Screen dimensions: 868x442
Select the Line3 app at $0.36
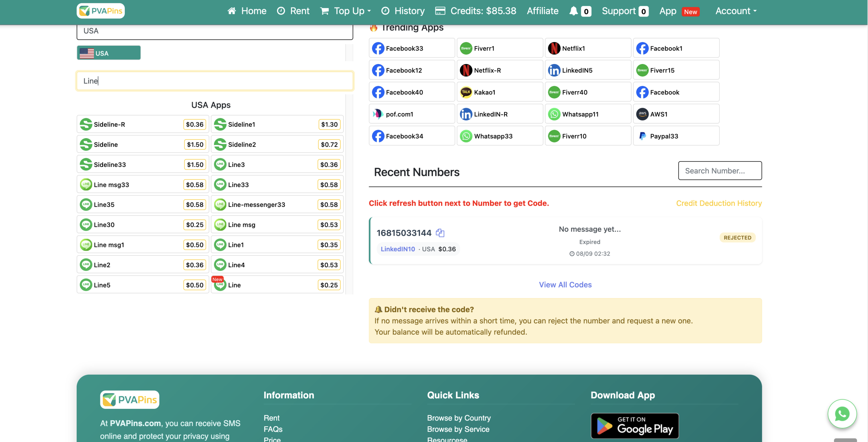pos(277,165)
